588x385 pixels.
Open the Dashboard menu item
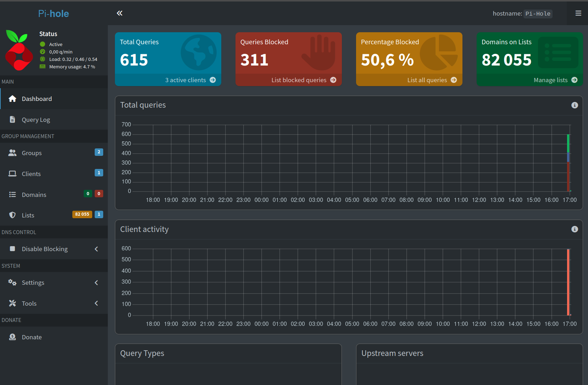coord(54,99)
